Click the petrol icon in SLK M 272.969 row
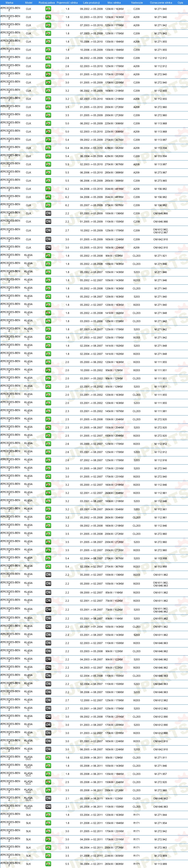This screenshot has height=868, width=188. point(48,856)
